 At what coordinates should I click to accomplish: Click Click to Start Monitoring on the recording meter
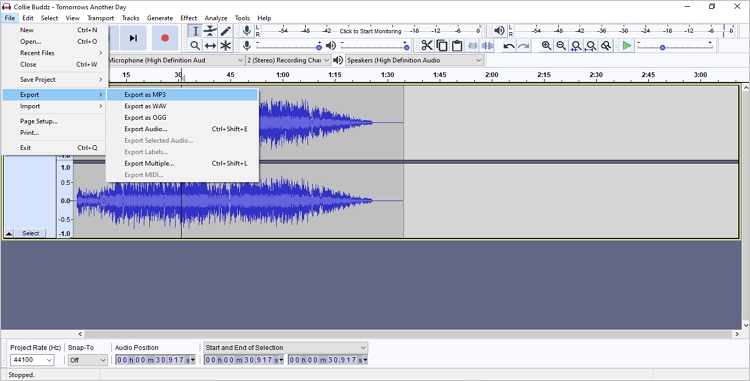[x=370, y=31]
